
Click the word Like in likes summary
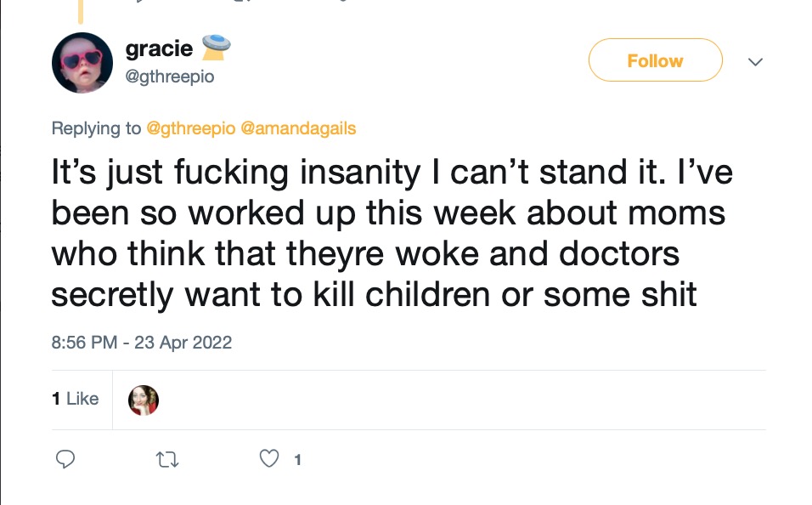point(82,398)
